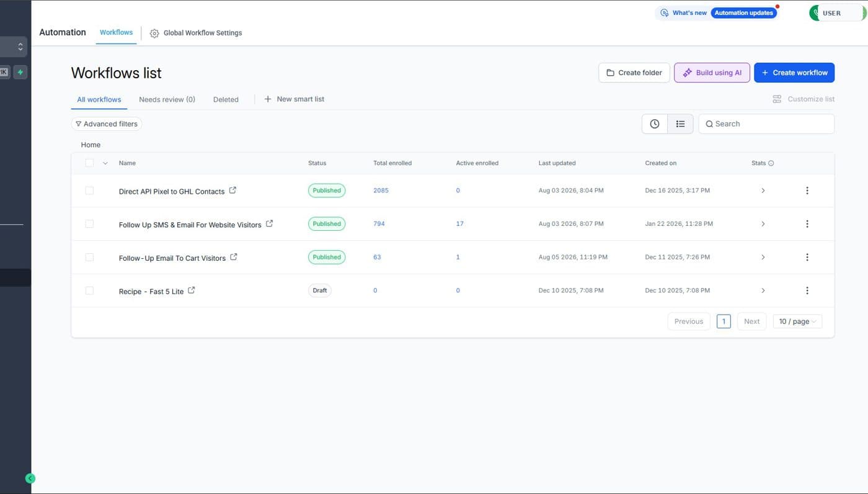Click Create workflow button
Image resolution: width=868 pixels, height=494 pixels.
[x=794, y=73]
